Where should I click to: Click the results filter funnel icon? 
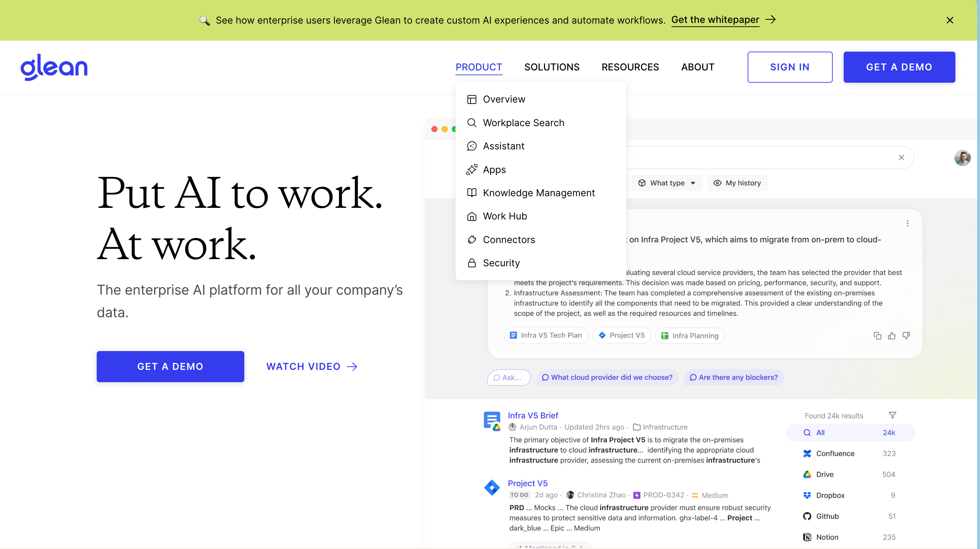pos(892,415)
